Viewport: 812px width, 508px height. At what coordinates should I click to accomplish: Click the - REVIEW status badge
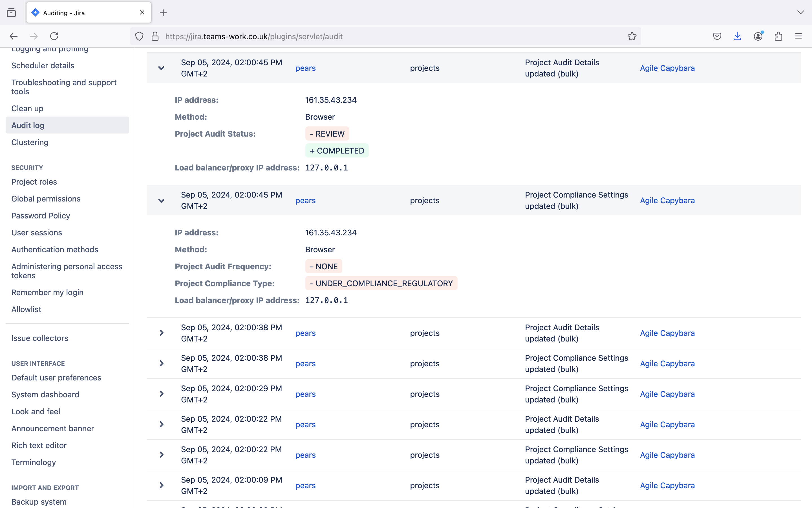[x=327, y=134]
